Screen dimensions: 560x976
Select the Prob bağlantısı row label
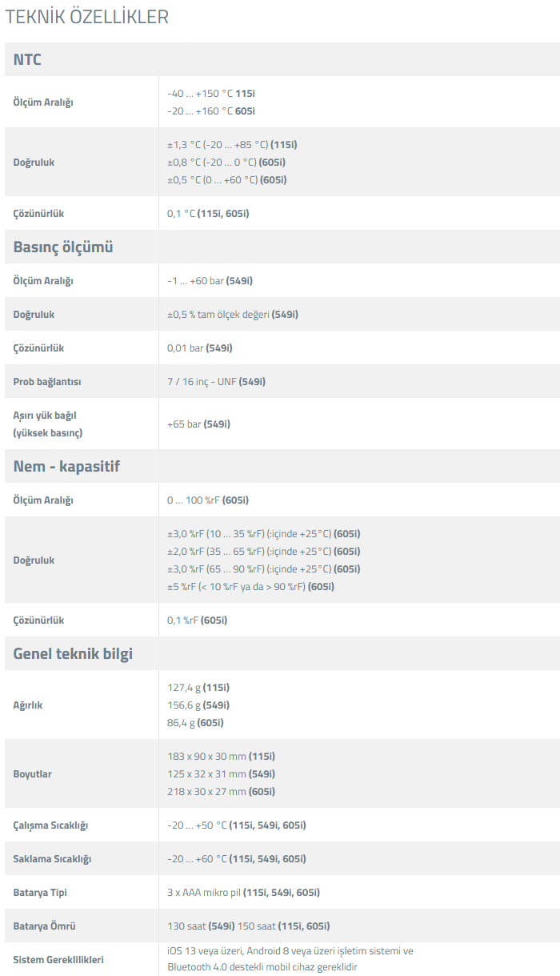pos(47,382)
